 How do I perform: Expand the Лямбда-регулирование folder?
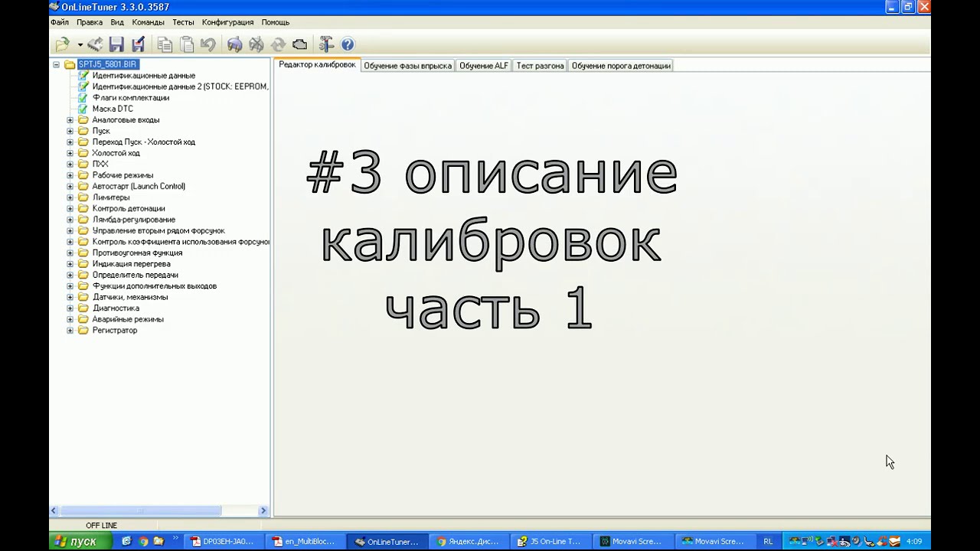point(70,220)
